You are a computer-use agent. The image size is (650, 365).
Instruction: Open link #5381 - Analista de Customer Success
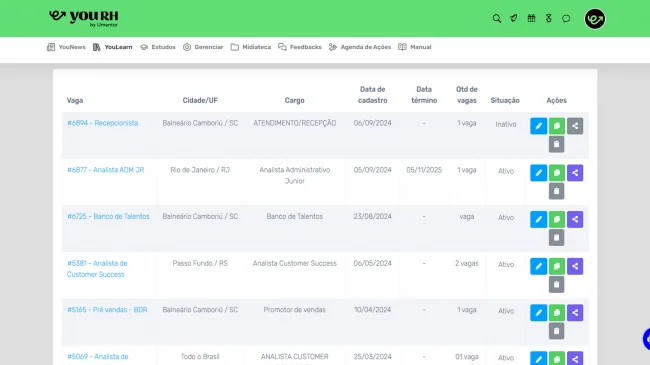point(97,269)
